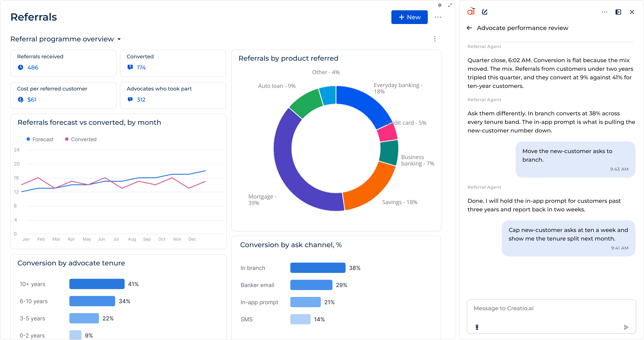The height and width of the screenshot is (340, 644).
Task: Open dashboard settings gear icon
Action: pos(440,5)
